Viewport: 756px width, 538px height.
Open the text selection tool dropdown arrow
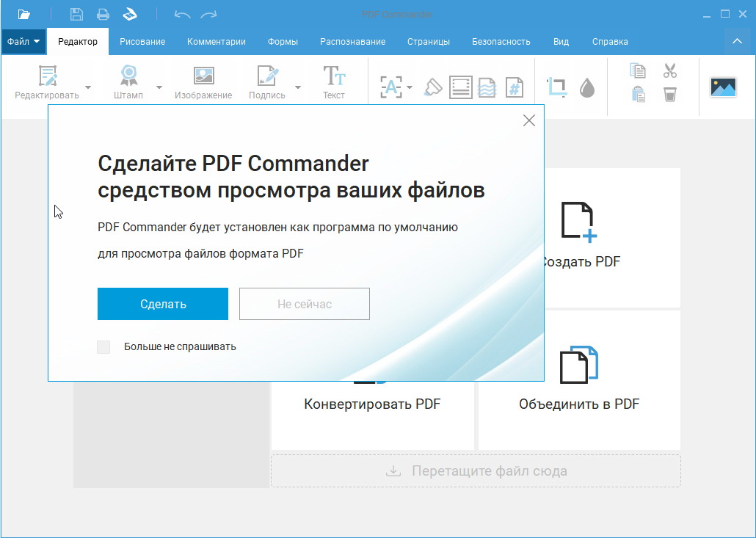410,87
